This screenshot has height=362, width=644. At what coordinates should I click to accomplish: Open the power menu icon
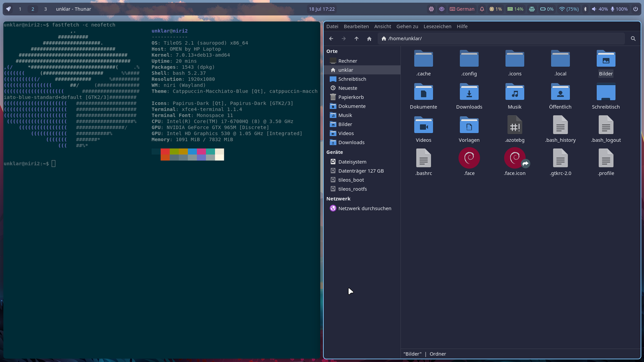(x=635, y=9)
